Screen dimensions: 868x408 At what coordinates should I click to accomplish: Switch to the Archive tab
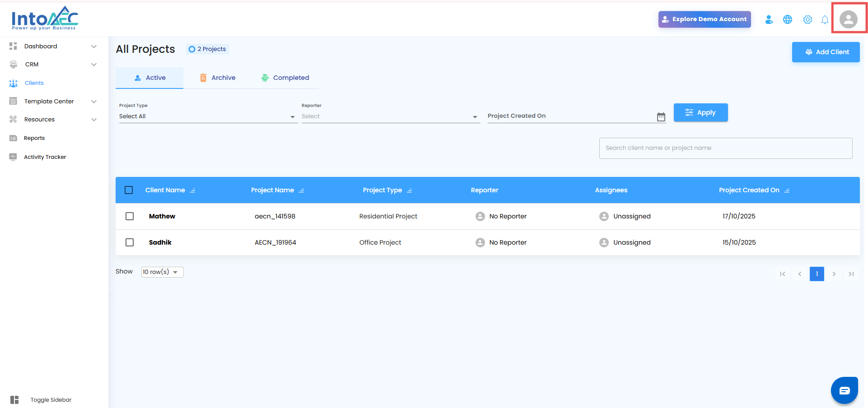click(x=218, y=78)
